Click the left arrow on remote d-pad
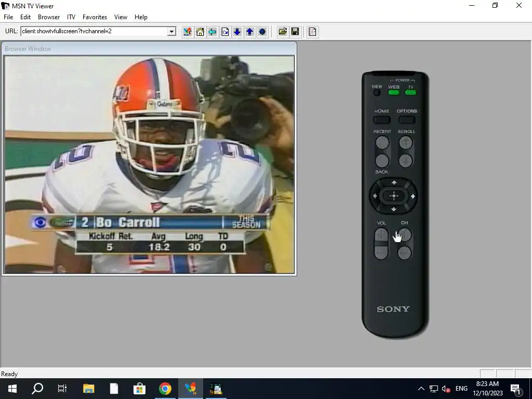 (x=375, y=196)
